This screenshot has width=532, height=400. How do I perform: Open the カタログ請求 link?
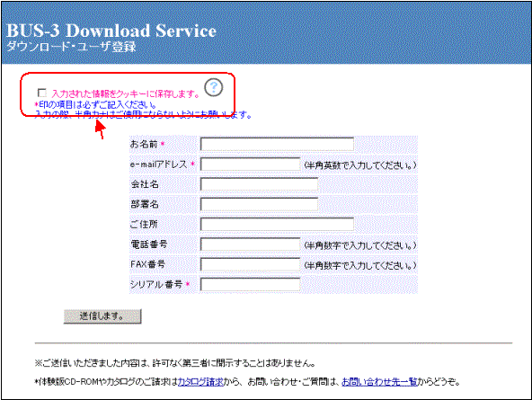[x=201, y=382]
